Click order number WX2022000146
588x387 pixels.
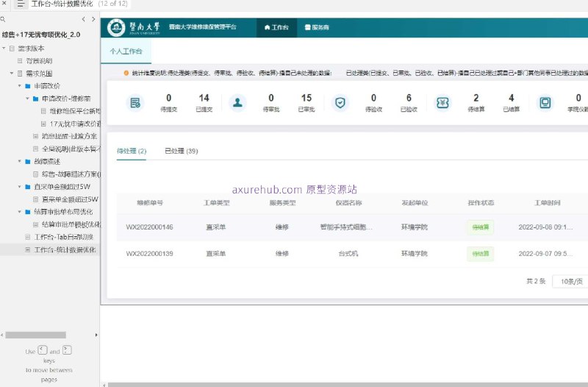coord(150,227)
